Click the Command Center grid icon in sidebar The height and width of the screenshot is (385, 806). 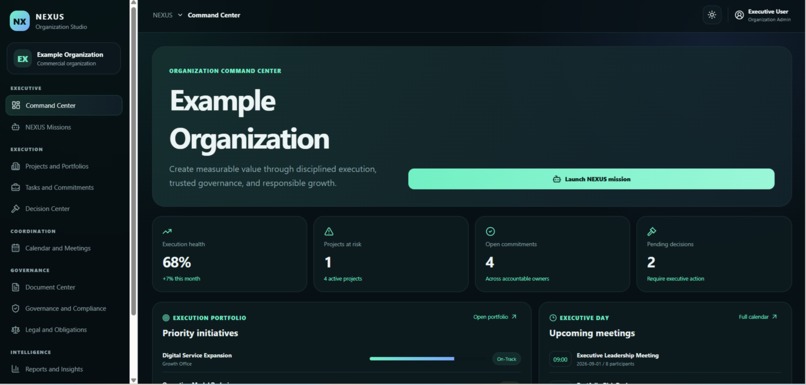pyautogui.click(x=16, y=105)
